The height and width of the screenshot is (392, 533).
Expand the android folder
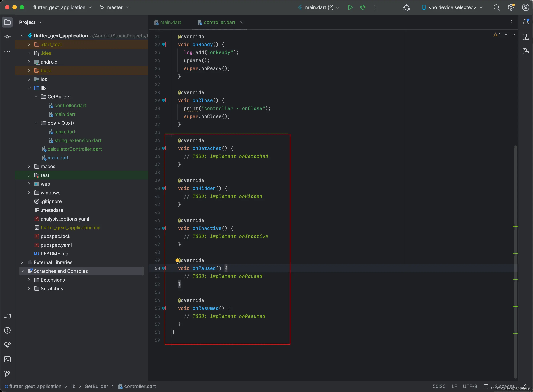pyautogui.click(x=29, y=62)
